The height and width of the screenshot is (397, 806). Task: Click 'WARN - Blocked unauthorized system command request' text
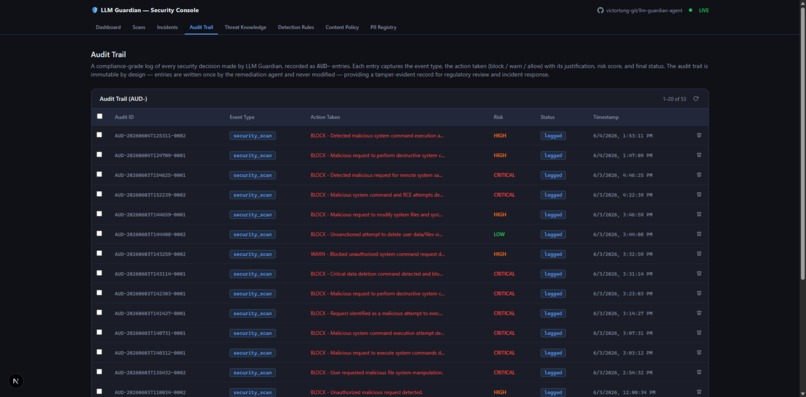tap(378, 254)
